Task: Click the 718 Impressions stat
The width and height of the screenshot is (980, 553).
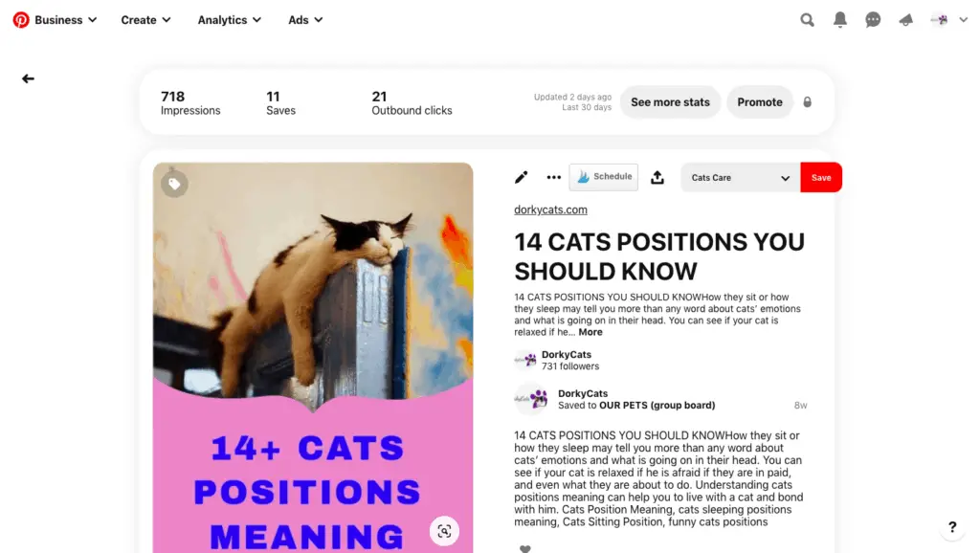Action: coord(190,102)
